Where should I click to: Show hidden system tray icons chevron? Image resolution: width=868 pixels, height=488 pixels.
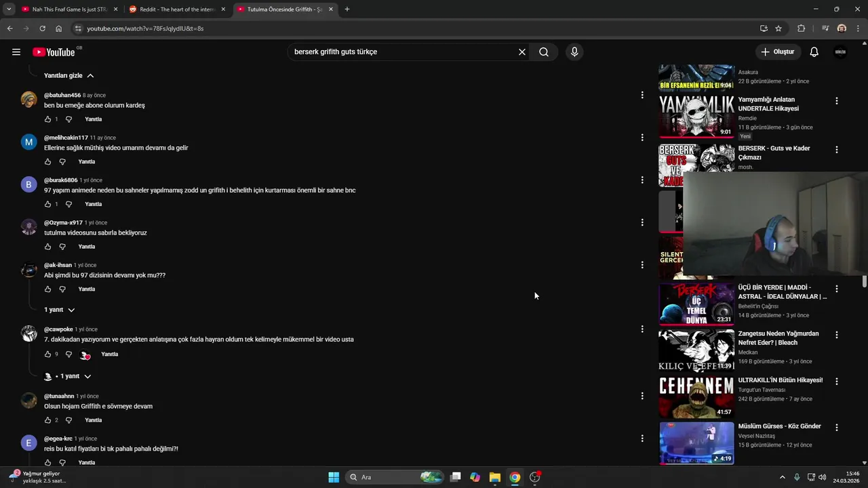coord(782,477)
